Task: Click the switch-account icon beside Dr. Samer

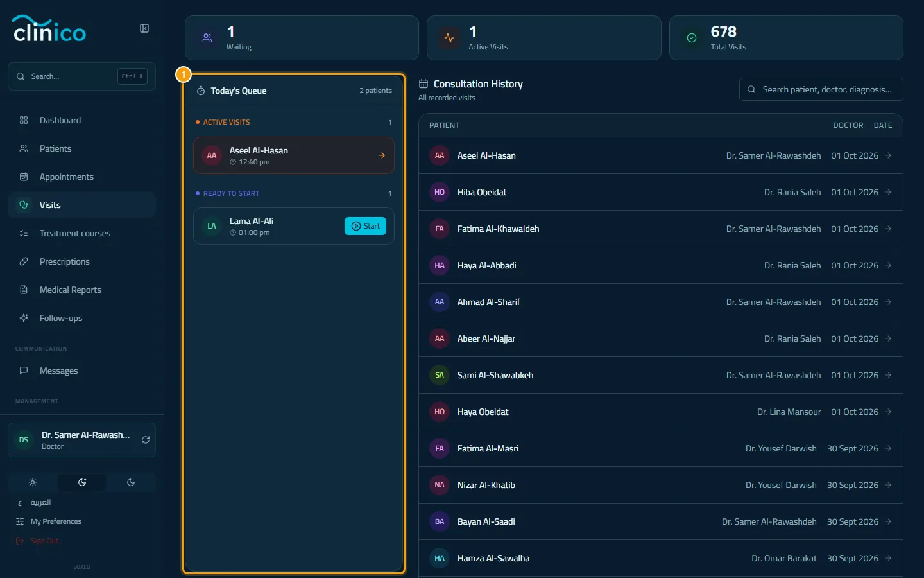Action: [146, 440]
